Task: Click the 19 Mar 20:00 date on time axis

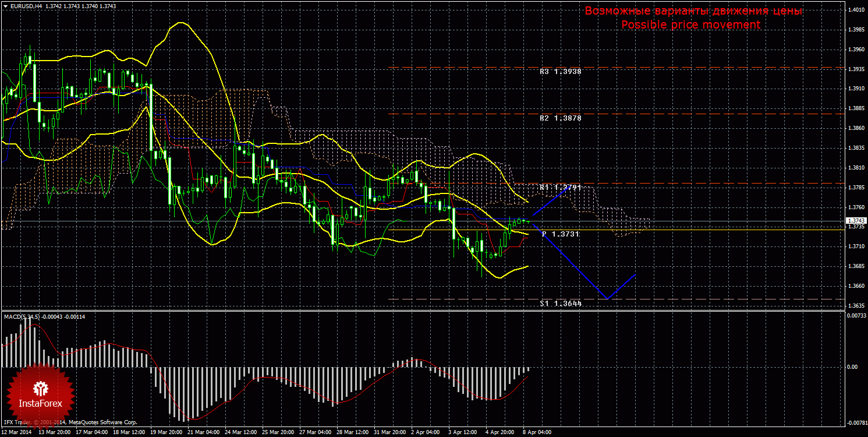Action: coord(168,433)
